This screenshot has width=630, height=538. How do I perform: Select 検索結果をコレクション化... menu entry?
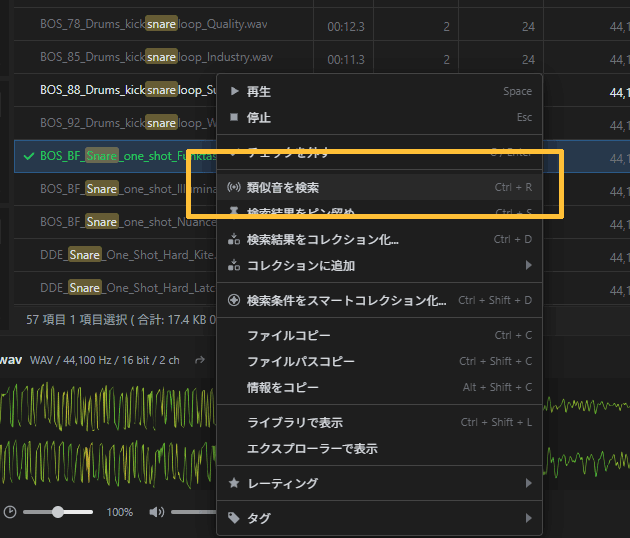click(380, 239)
